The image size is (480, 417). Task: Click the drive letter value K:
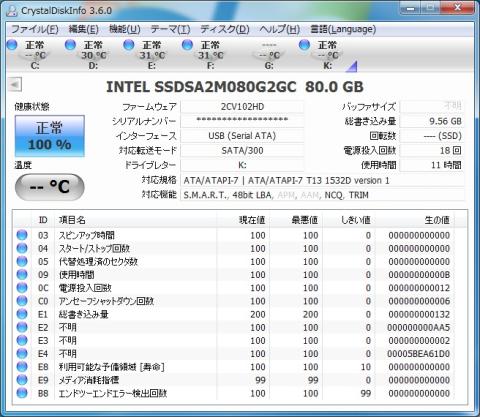(x=242, y=165)
